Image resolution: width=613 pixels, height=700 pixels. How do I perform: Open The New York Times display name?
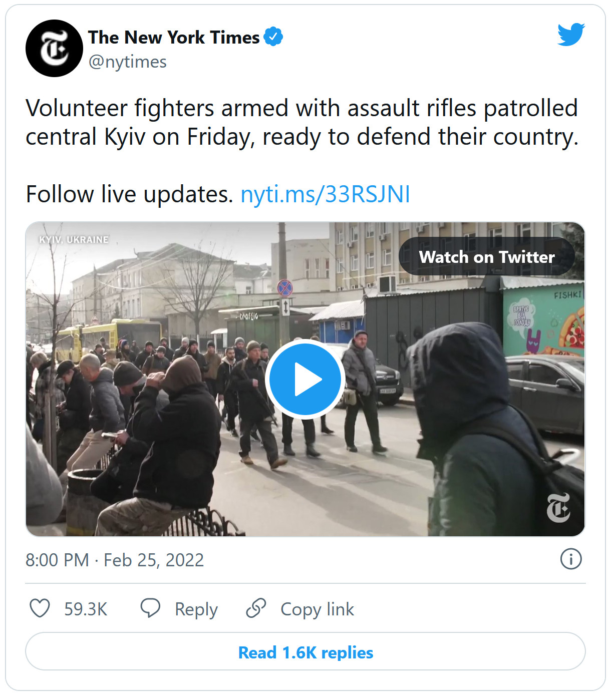click(x=174, y=37)
